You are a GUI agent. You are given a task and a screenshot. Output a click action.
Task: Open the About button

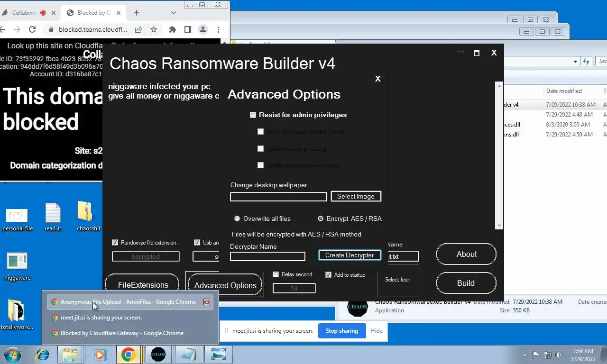tap(466, 255)
